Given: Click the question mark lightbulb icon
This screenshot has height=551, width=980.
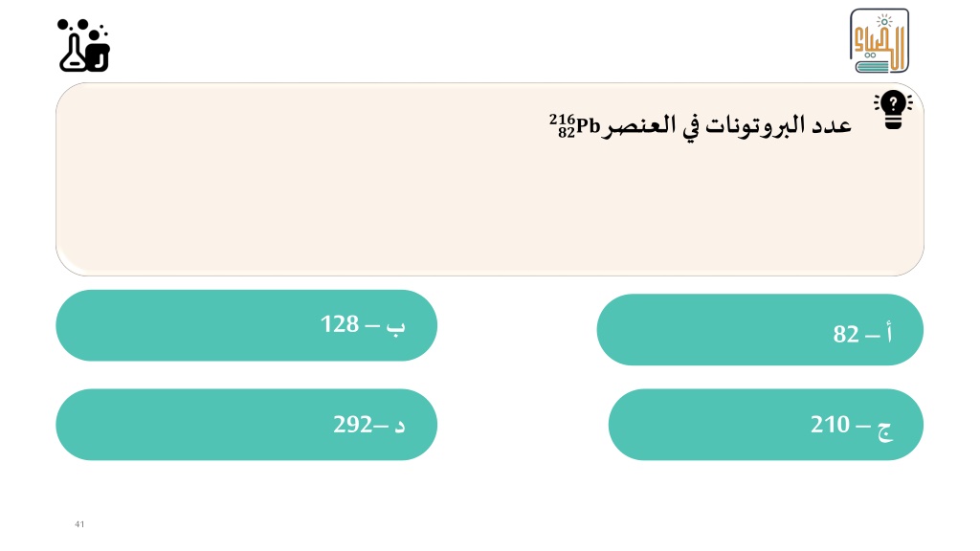Looking at the screenshot, I should click(x=893, y=110).
